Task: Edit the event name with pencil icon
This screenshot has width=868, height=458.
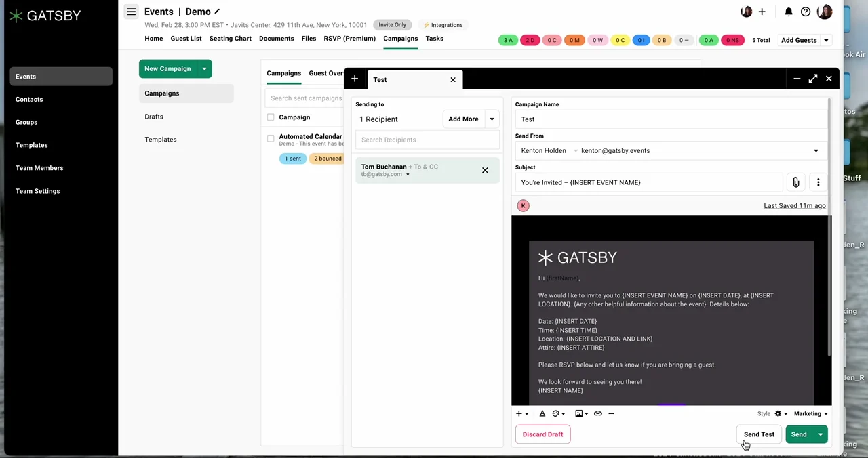Action: [217, 12]
